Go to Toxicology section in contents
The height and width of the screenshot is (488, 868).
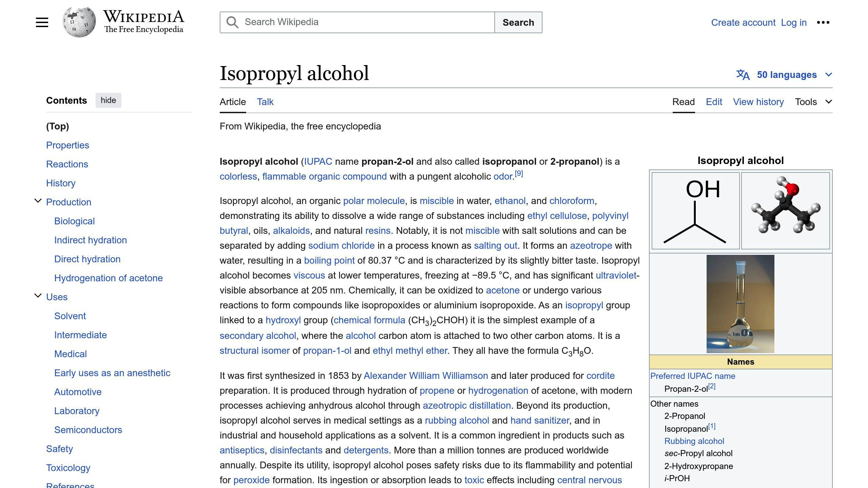68,468
